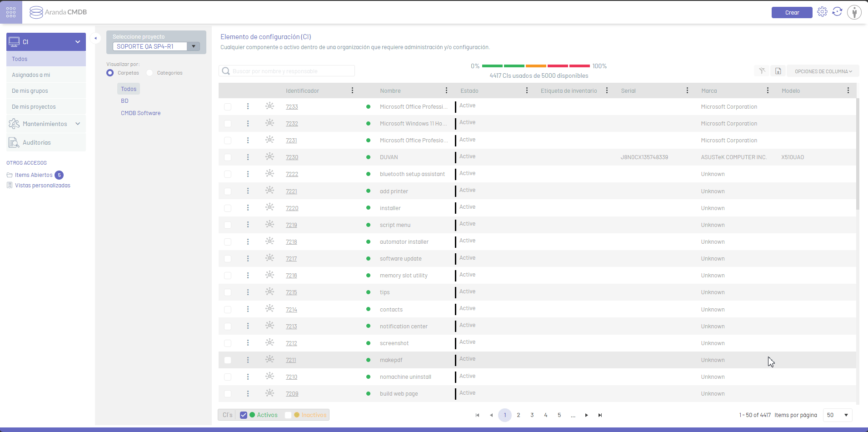Open the SOPORTE OA SP4-R1 project dropdown

(x=194, y=46)
